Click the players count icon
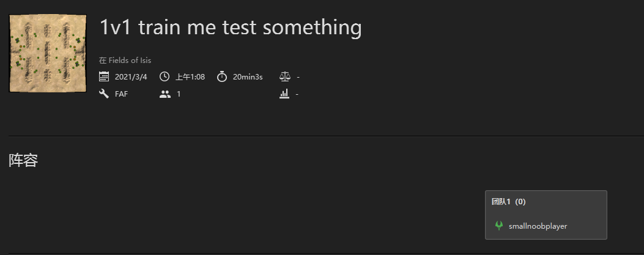The image size is (644, 255). [165, 94]
